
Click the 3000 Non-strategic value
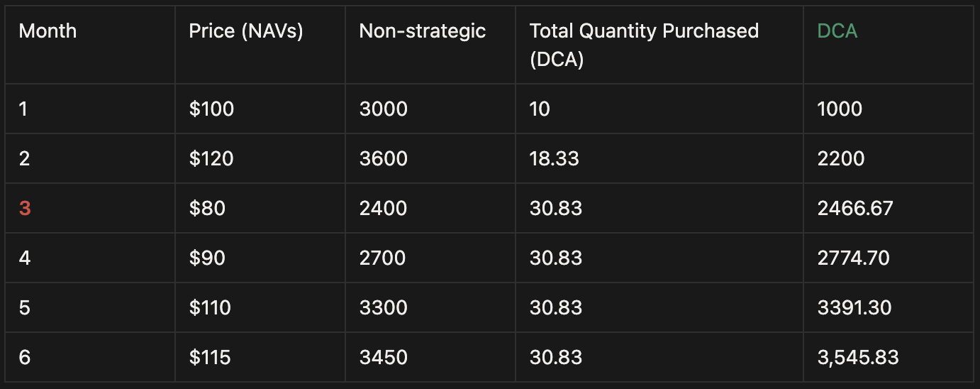[383, 109]
